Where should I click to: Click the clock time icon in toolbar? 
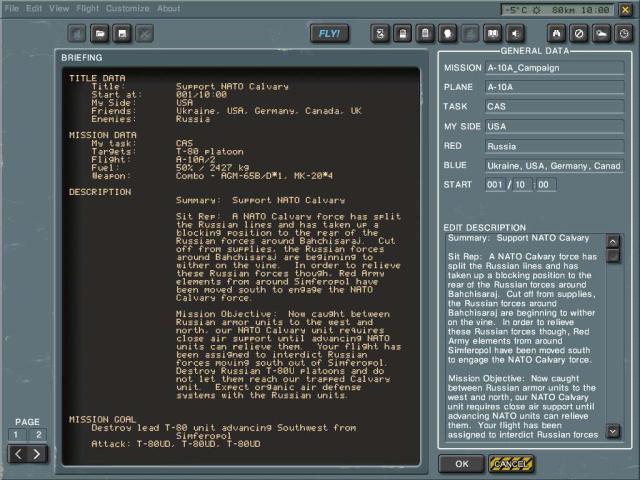pyautogui.click(x=624, y=34)
